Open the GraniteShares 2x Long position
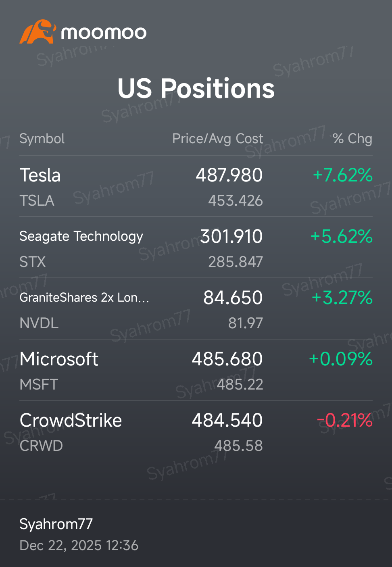The height and width of the screenshot is (567, 392). coord(196,309)
